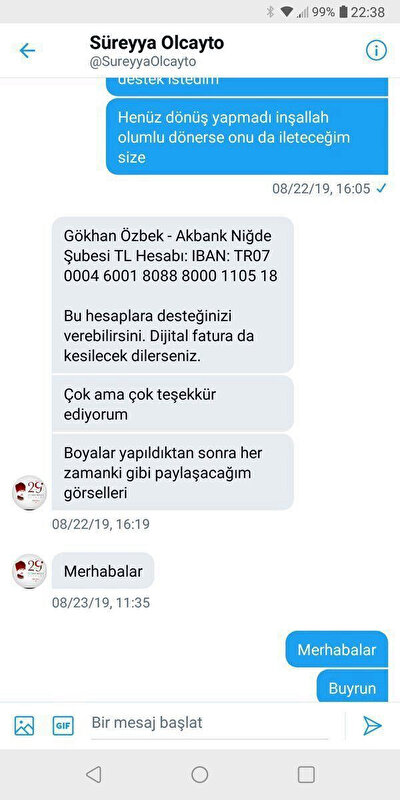Click the Wi-Fi icon in status bar
Viewport: 400px width, 800px height.
pos(287,12)
